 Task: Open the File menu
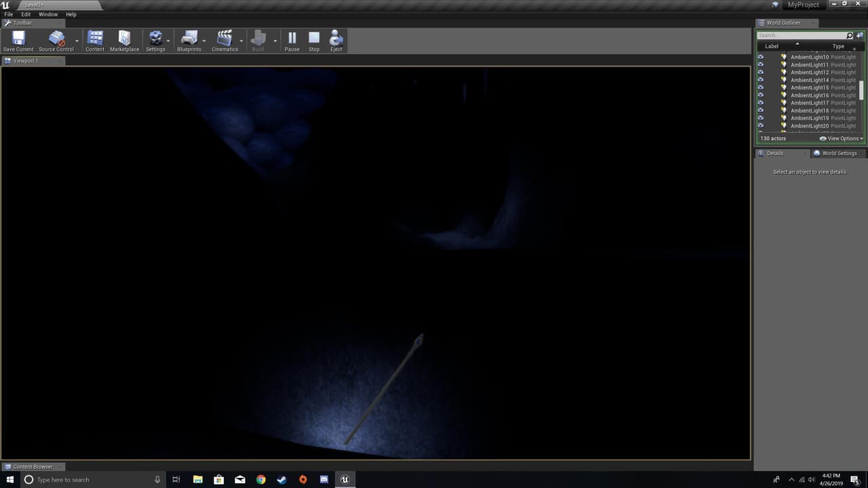(9, 14)
